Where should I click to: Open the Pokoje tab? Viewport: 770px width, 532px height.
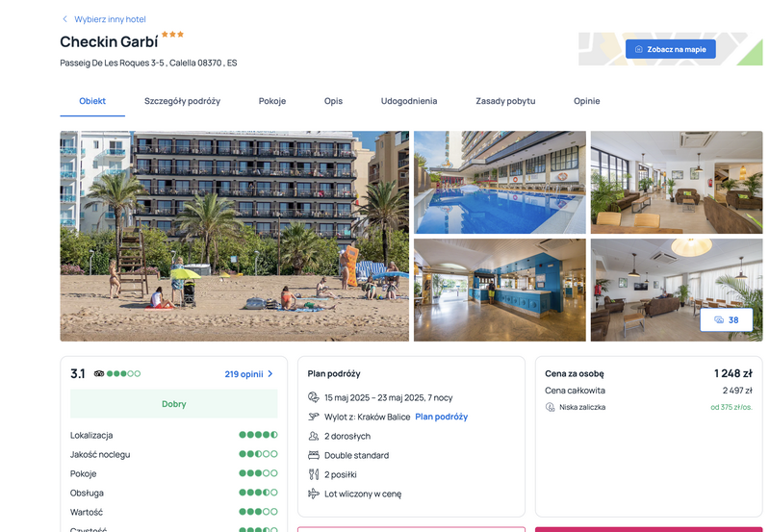(272, 101)
